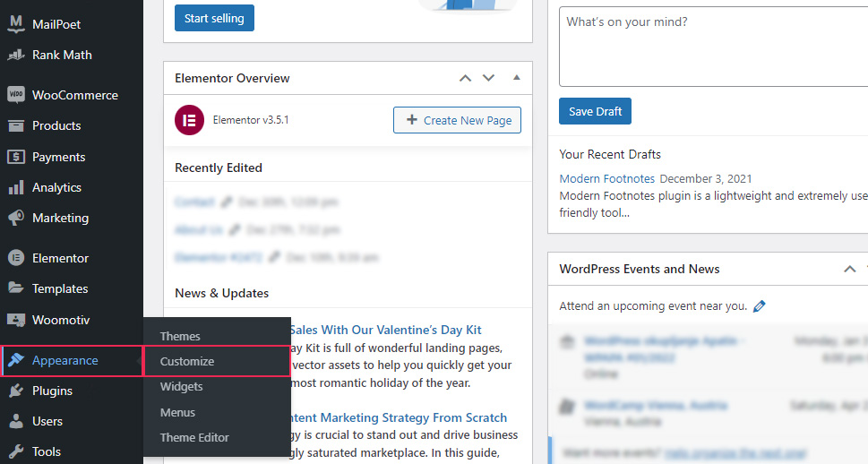Click the Marketing megaphone icon

[x=15, y=218]
